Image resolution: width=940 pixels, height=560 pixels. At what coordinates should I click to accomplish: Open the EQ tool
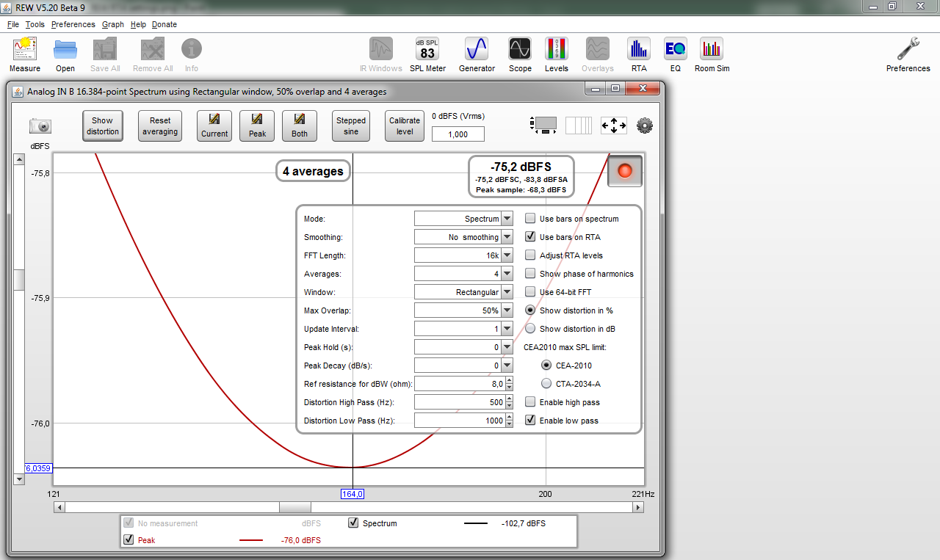tap(676, 49)
